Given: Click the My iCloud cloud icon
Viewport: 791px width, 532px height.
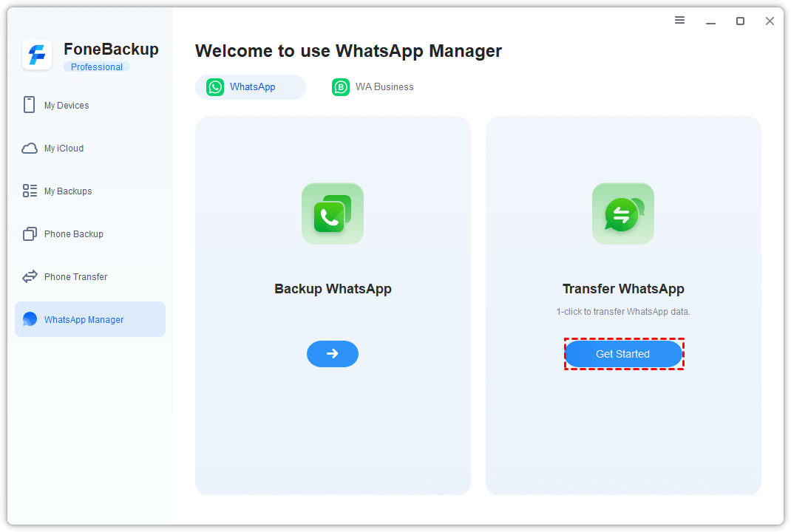Looking at the screenshot, I should (x=30, y=149).
